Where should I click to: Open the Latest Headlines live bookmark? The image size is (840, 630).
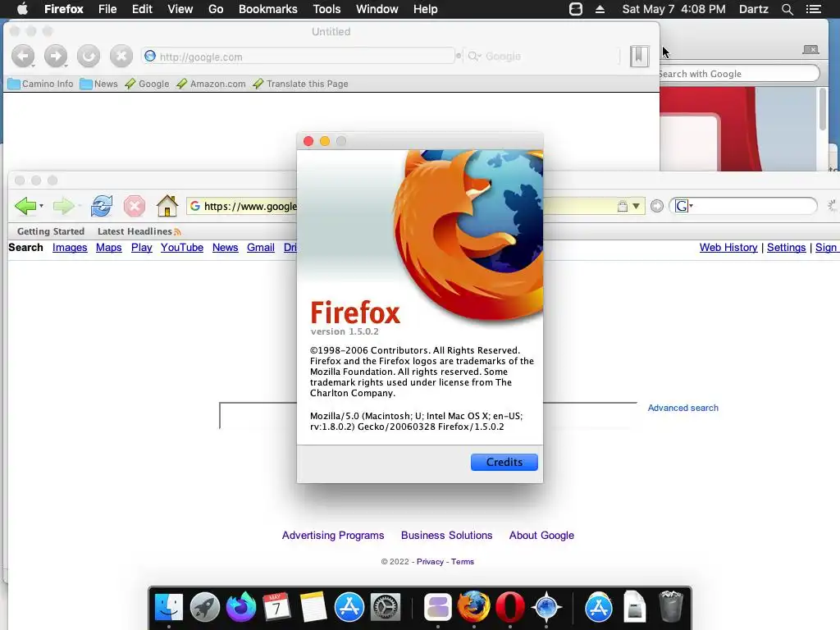139,231
